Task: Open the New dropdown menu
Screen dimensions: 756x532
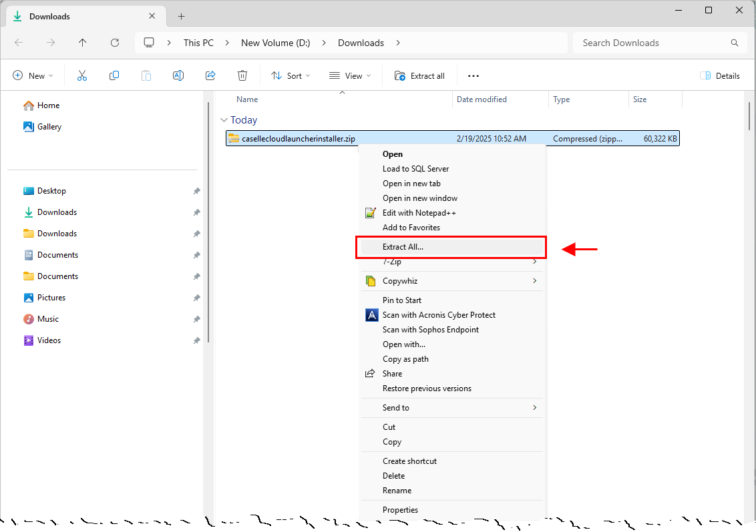Action: point(33,76)
